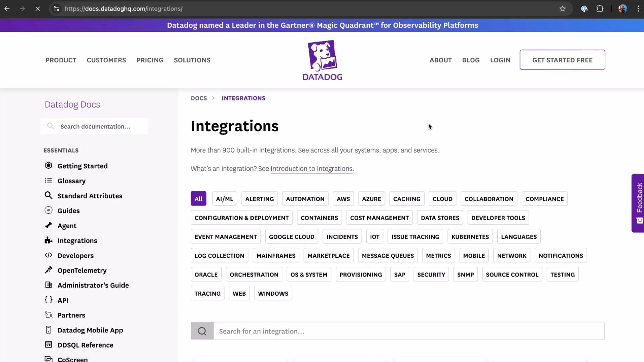Stop page loading with the X icon
The image size is (644, 362).
[x=38, y=9]
